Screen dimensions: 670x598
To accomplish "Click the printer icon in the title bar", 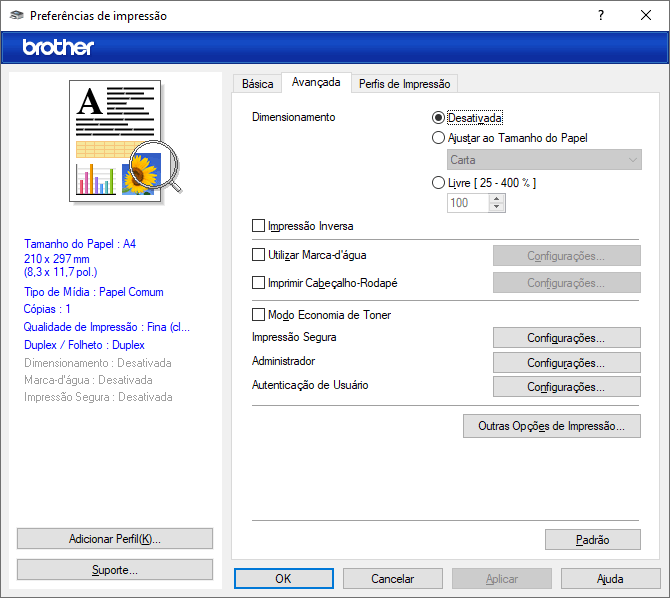I will [17, 16].
